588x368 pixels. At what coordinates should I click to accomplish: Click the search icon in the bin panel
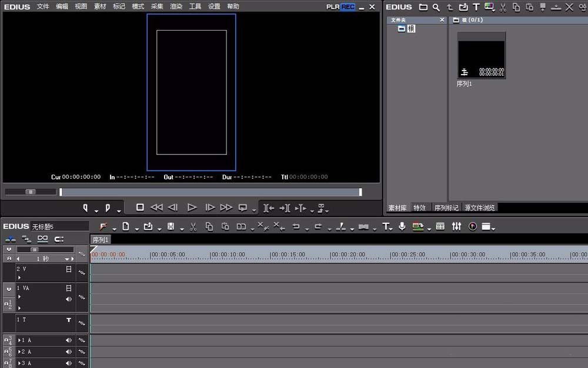tap(436, 7)
